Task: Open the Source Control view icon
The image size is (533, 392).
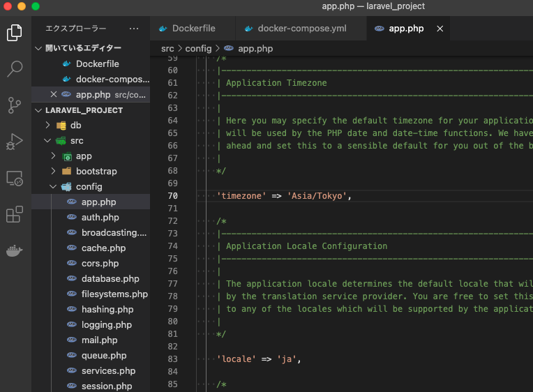Action: [15, 105]
